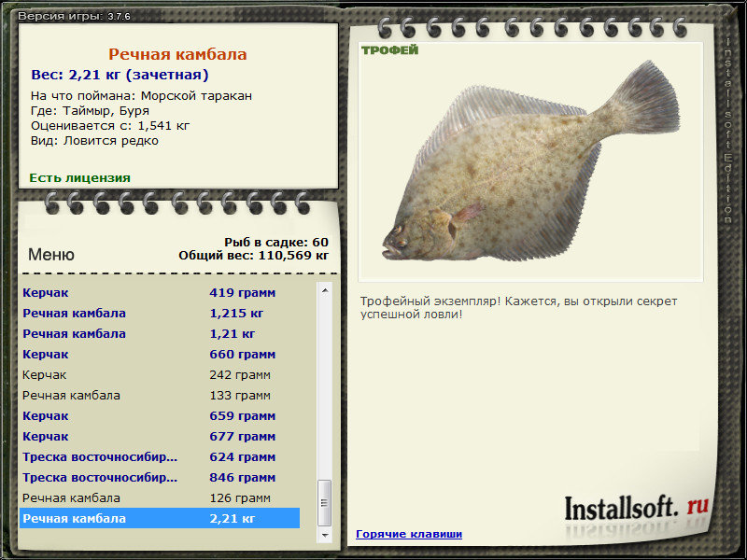747x560 pixels.
Task: Select Треска восточносибир 624 грамм entry
Action: 160,456
